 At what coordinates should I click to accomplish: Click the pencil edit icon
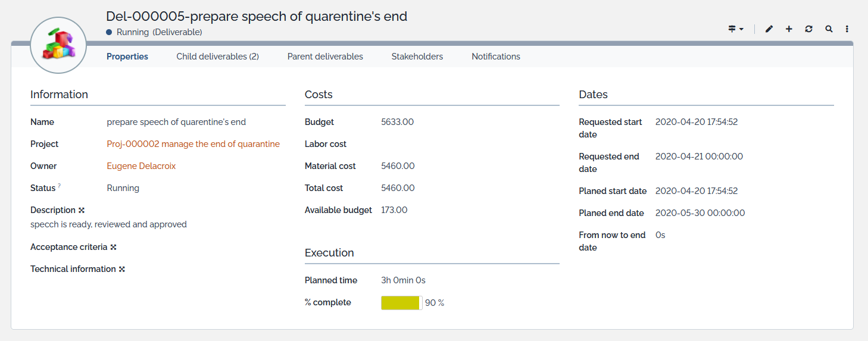[x=769, y=29]
